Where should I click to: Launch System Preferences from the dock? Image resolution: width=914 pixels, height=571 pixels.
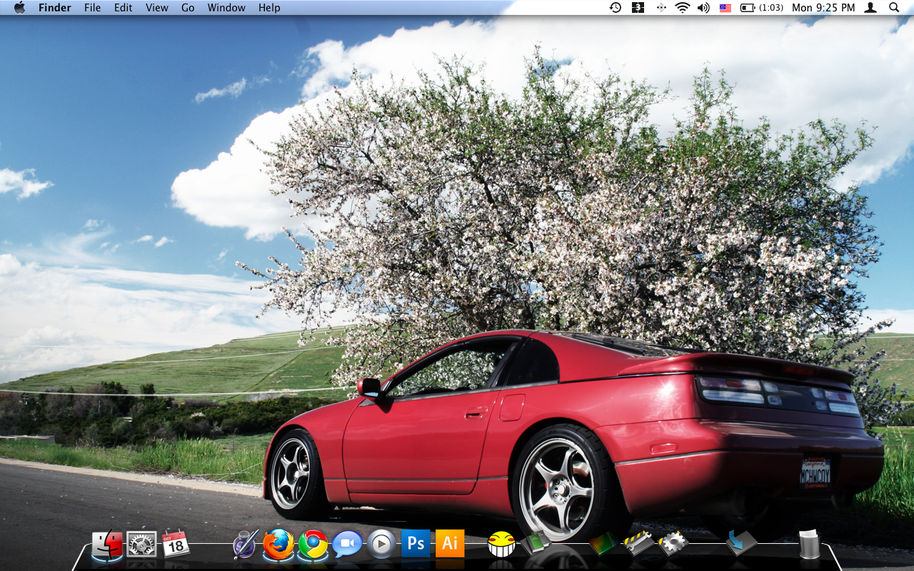tap(141, 545)
